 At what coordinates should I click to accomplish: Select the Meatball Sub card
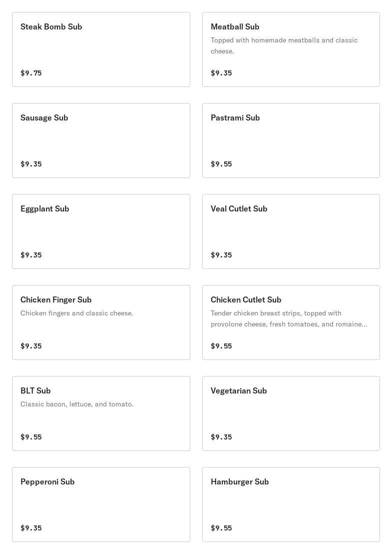(291, 49)
